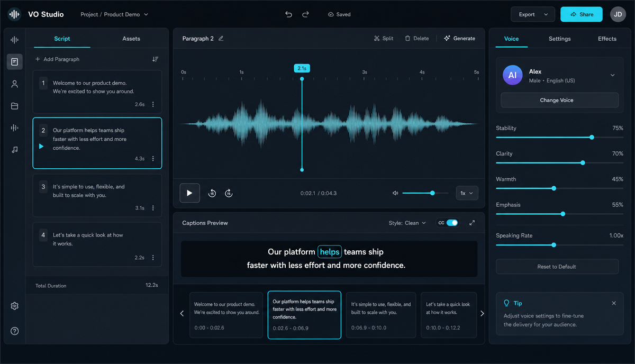635x364 pixels.
Task: Expand the Alex voice selector chevron
Action: pos(613,75)
